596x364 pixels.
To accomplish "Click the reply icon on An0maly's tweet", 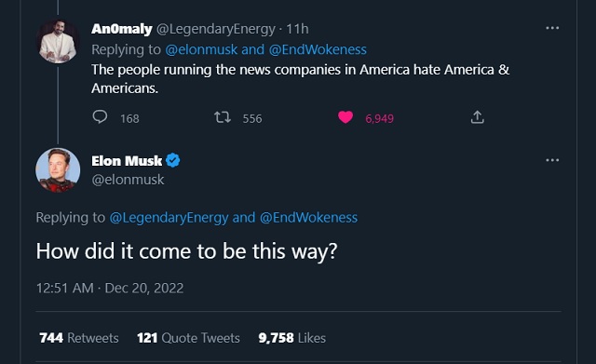I will [100, 117].
